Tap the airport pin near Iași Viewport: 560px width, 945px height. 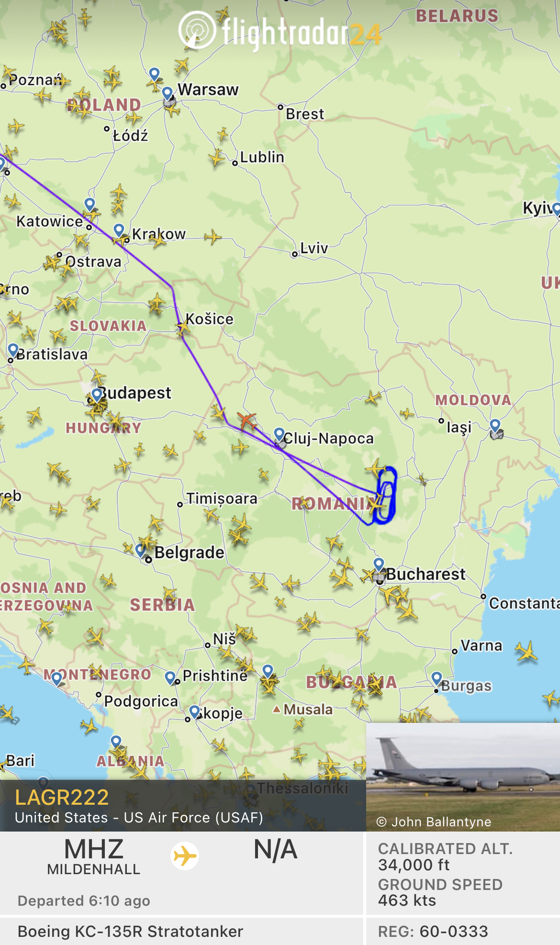pyautogui.click(x=495, y=425)
